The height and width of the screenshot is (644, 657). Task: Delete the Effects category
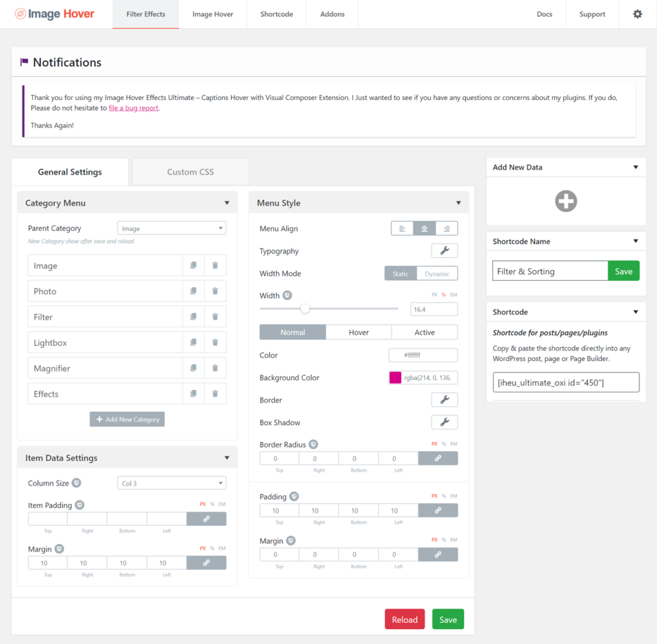[215, 393]
